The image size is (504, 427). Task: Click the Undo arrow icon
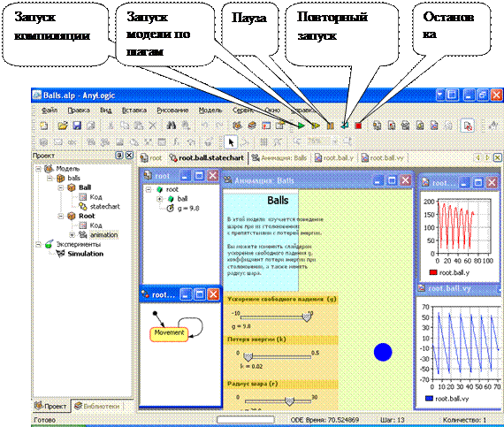pos(205,126)
